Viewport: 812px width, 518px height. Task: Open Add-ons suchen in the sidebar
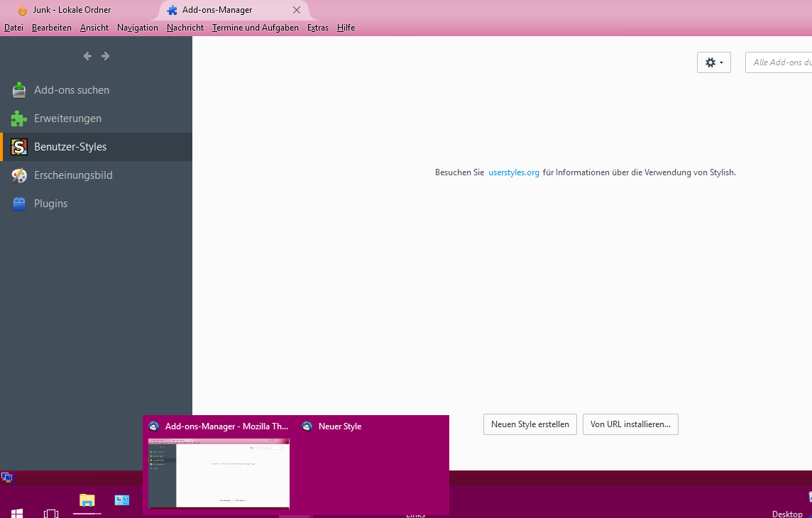click(71, 90)
